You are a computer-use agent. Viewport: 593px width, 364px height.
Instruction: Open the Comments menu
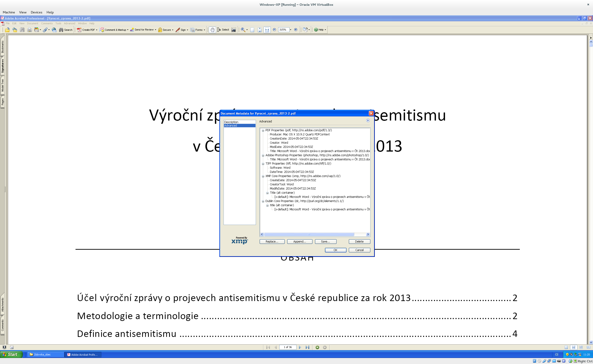(47, 23)
